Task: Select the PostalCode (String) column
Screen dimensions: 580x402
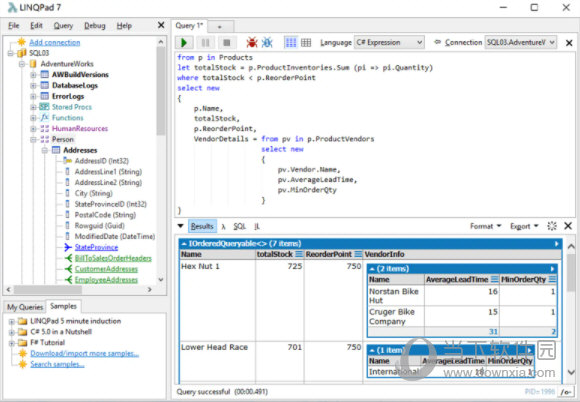Action: [105, 215]
